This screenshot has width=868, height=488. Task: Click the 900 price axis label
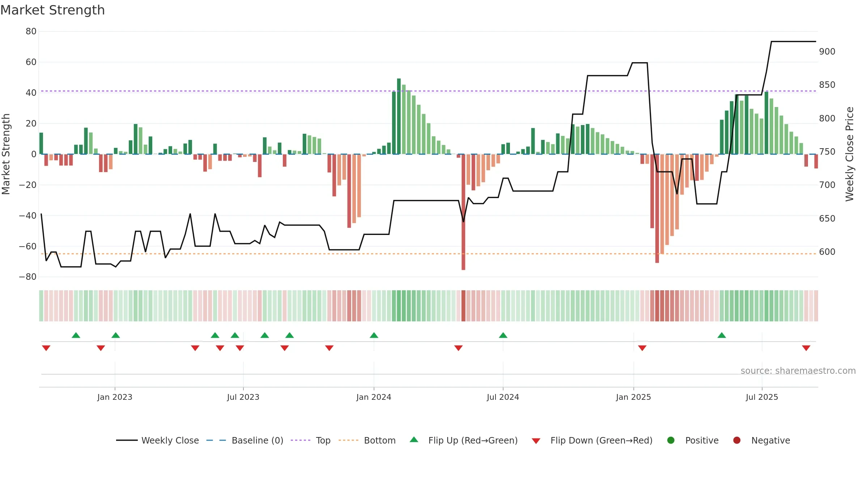tap(827, 52)
